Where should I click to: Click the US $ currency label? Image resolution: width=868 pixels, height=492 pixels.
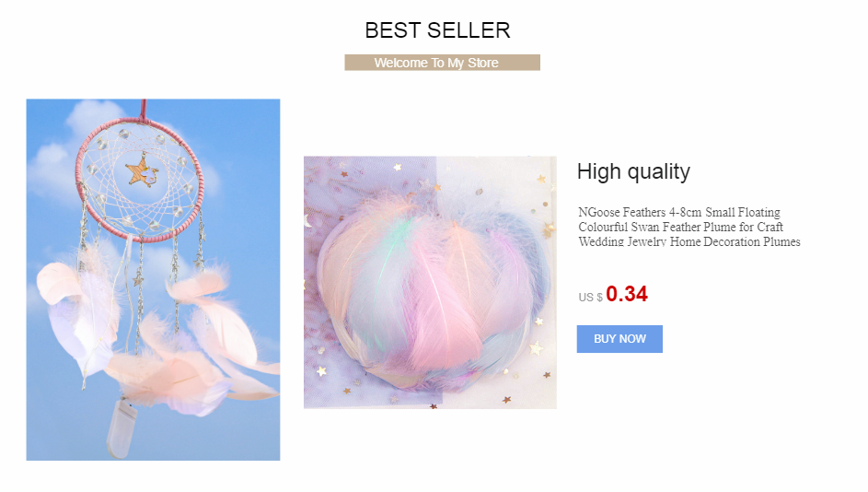click(x=590, y=298)
